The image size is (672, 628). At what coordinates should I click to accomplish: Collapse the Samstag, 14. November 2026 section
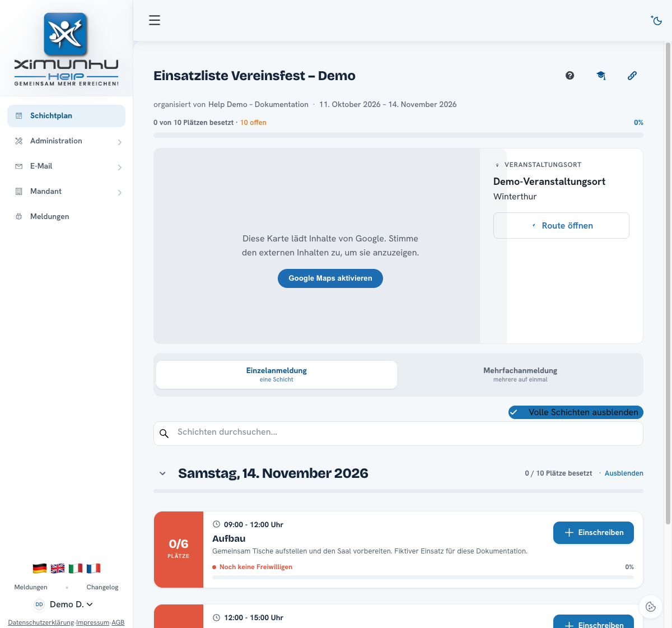162,473
